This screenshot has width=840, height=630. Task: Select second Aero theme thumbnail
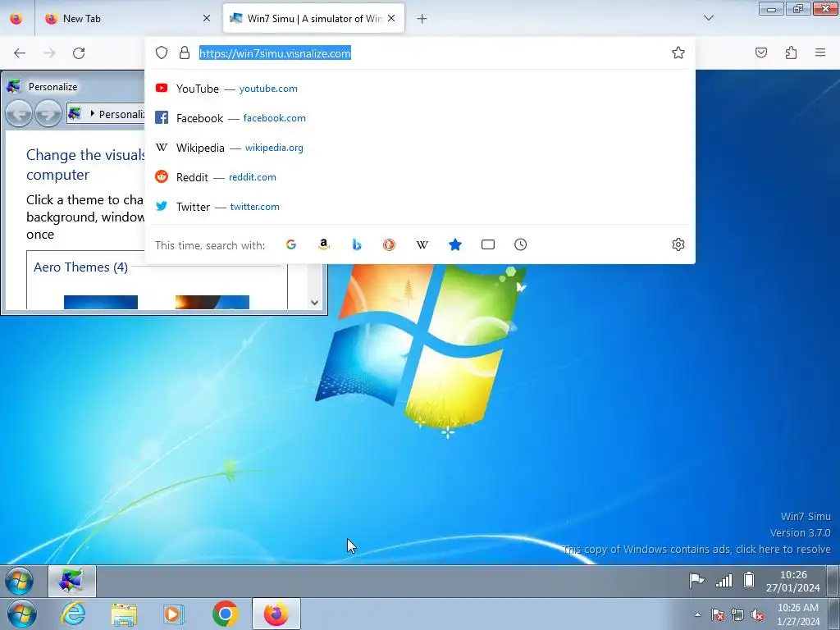[x=212, y=302]
